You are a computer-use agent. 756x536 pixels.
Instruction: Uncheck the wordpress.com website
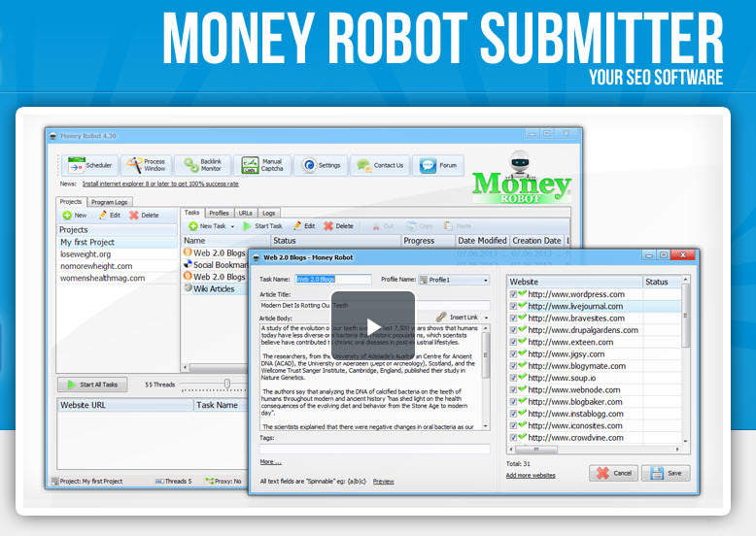pos(513,294)
